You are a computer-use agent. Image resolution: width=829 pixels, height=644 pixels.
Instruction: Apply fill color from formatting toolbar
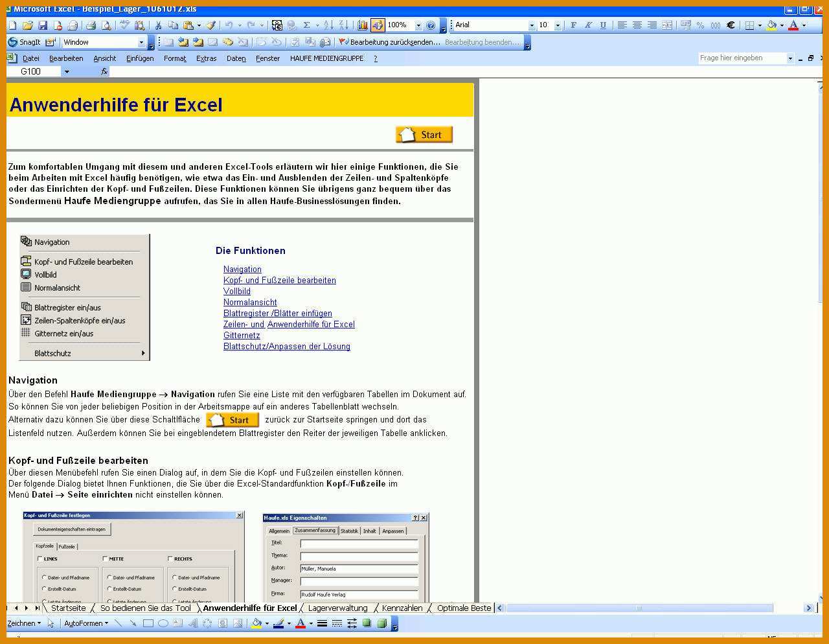click(771, 25)
